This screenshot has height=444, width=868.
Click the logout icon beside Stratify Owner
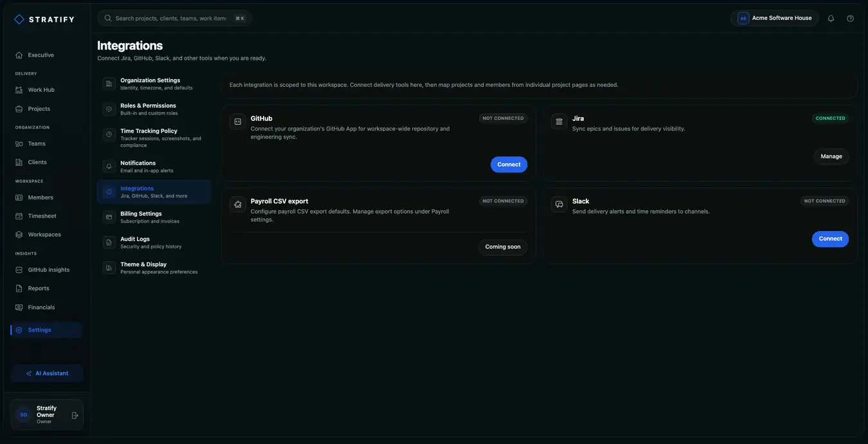point(75,415)
